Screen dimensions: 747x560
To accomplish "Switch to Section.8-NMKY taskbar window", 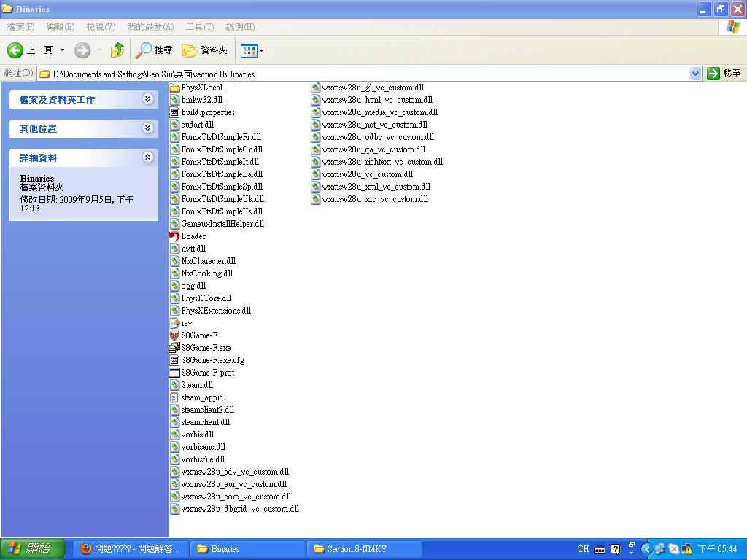I will (364, 549).
